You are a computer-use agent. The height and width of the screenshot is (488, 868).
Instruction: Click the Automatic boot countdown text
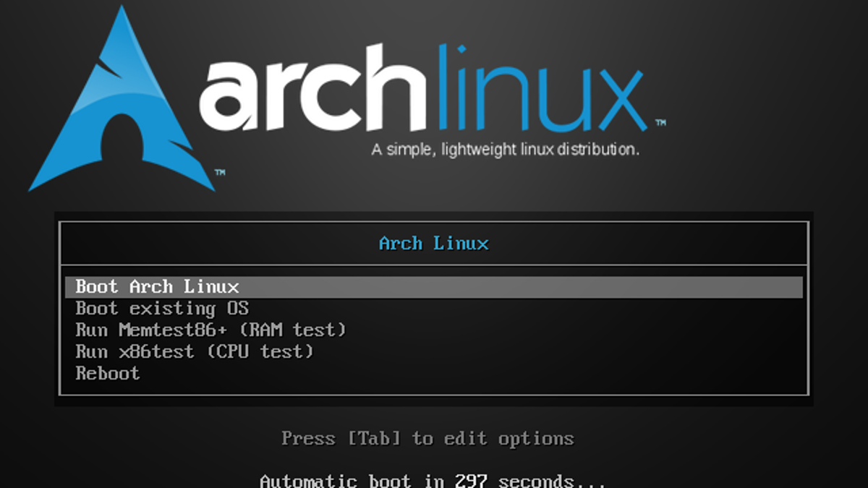click(433, 481)
